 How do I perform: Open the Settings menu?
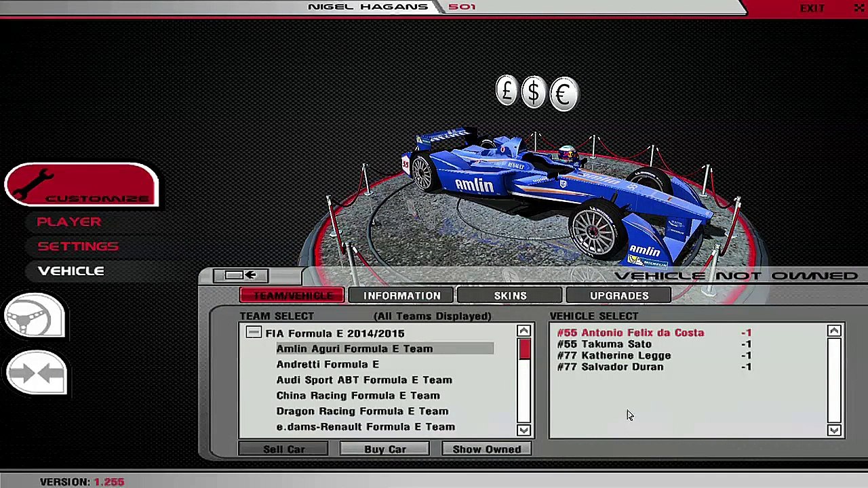tap(78, 246)
